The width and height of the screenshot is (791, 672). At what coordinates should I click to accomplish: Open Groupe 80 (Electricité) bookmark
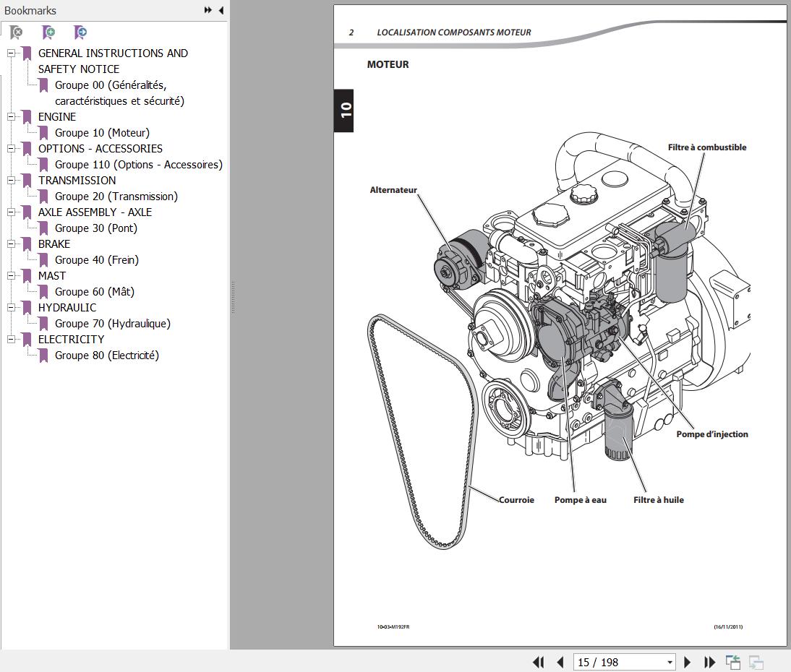[106, 355]
